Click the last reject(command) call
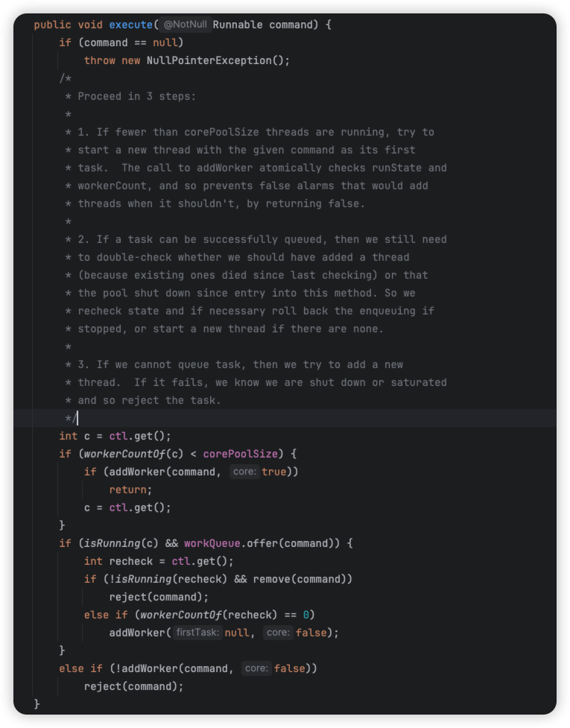570x728 pixels. point(133,686)
